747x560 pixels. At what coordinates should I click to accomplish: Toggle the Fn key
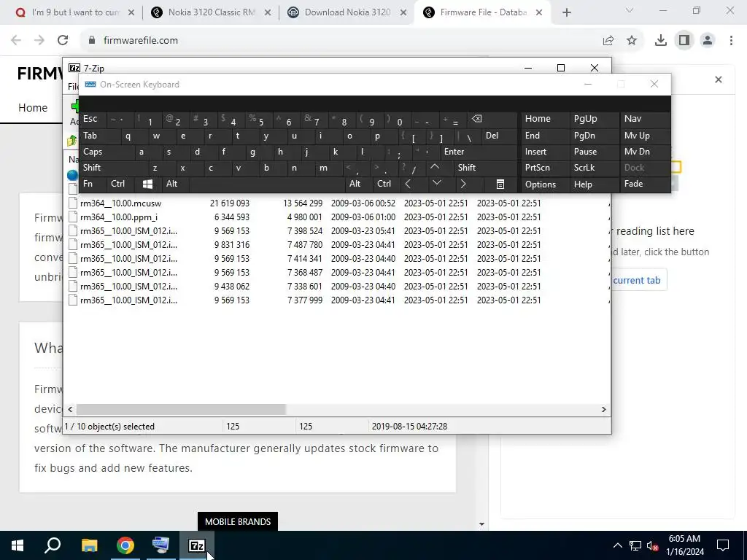93,184
